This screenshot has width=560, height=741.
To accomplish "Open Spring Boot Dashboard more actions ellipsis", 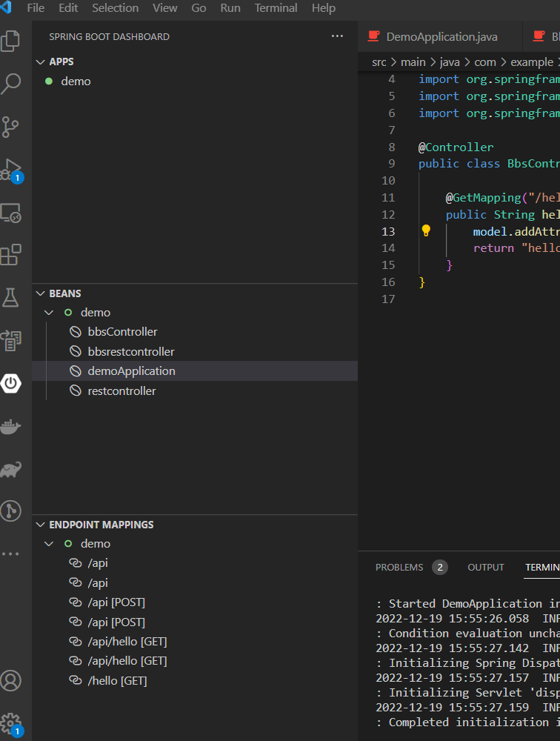I will point(337,36).
